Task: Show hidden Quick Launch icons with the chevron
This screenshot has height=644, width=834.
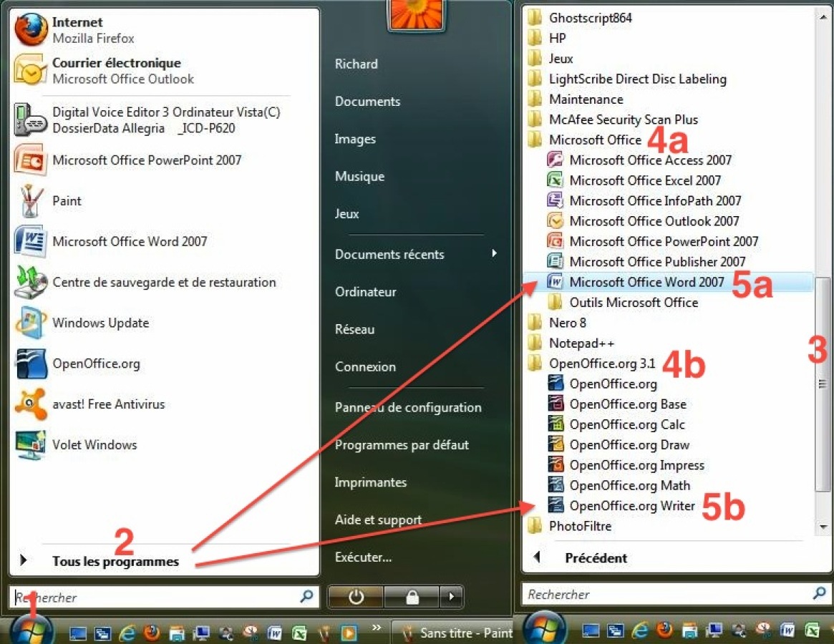Action: (377, 628)
